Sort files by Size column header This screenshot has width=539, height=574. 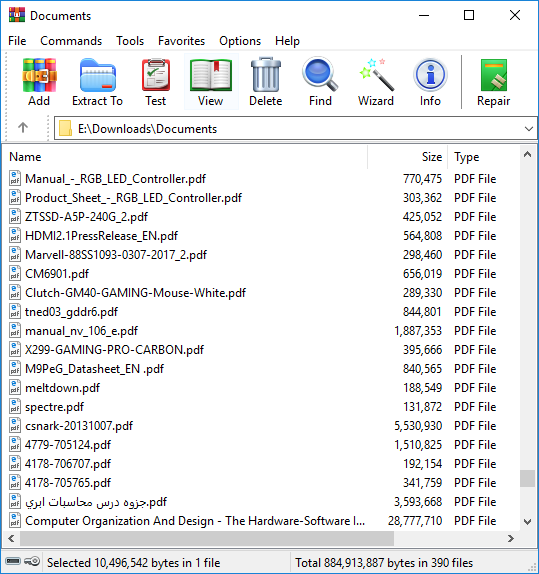408,157
